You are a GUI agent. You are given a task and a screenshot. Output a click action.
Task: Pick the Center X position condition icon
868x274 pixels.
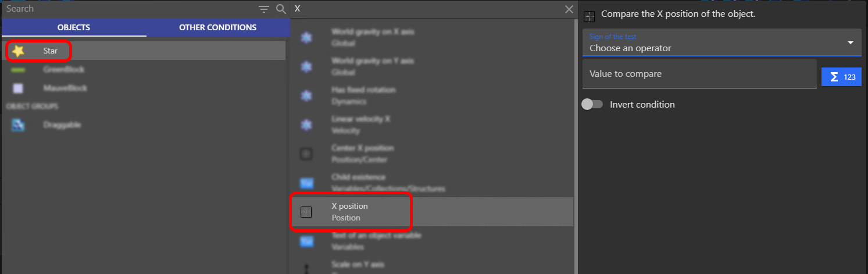click(x=306, y=154)
